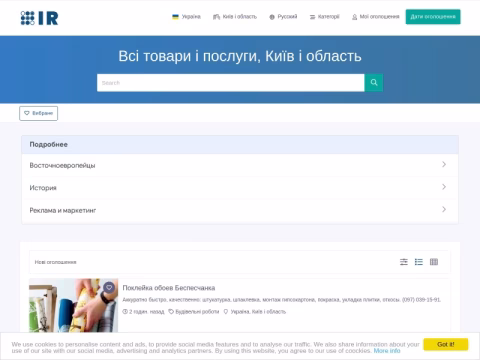Image resolution: width=480 pixels, height=360 pixels.
Task: Switch to list view icon
Action: pyautogui.click(x=419, y=262)
